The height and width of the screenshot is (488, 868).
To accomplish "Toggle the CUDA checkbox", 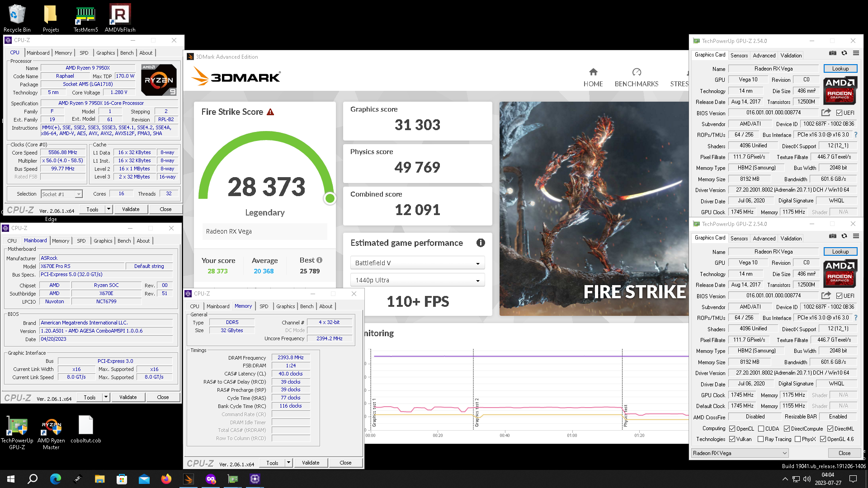I will click(761, 429).
